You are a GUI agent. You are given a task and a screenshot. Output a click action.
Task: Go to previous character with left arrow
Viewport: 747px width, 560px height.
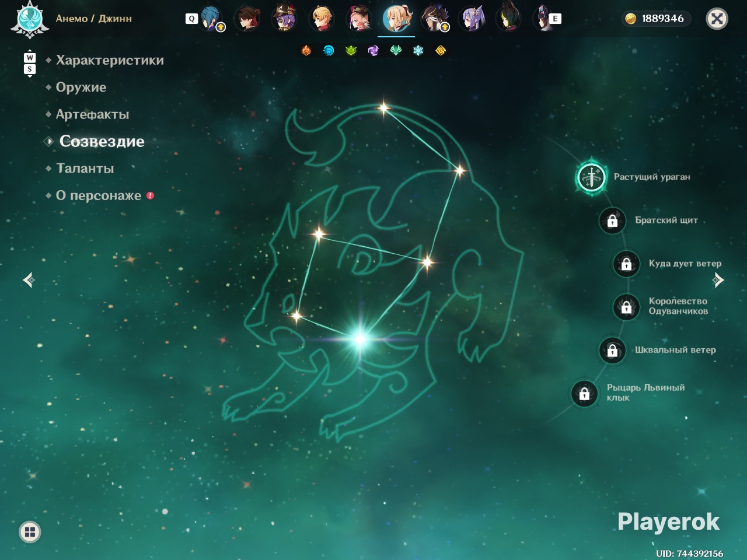click(x=29, y=281)
